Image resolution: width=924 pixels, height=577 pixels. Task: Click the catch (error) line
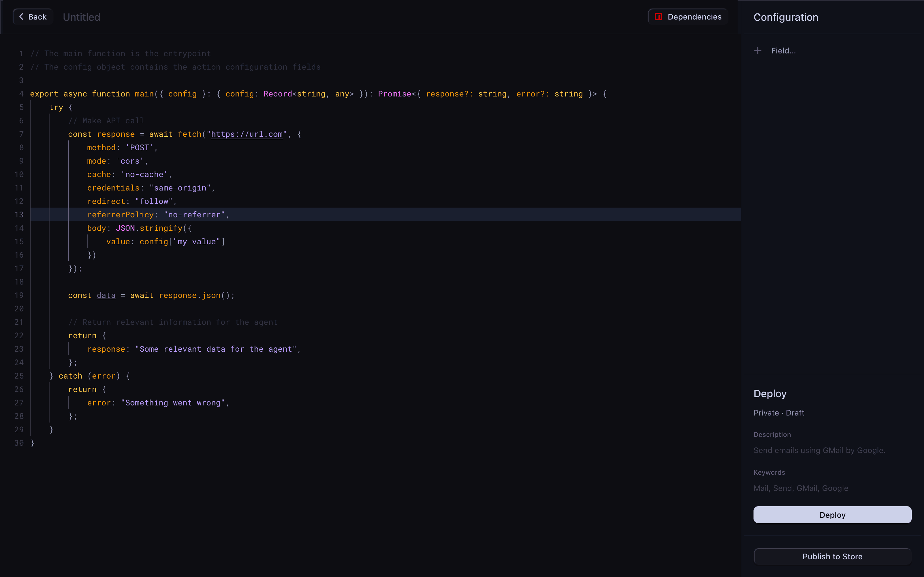click(90, 376)
